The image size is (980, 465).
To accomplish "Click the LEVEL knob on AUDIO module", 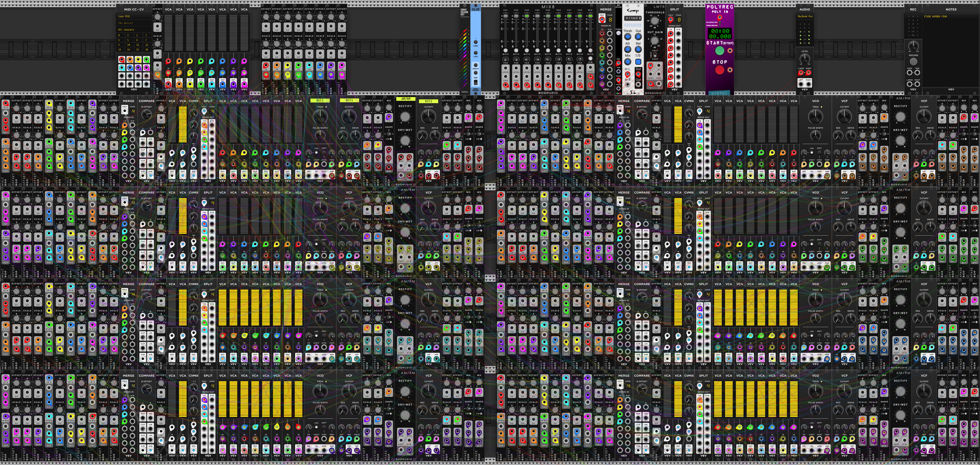I will click(x=804, y=59).
